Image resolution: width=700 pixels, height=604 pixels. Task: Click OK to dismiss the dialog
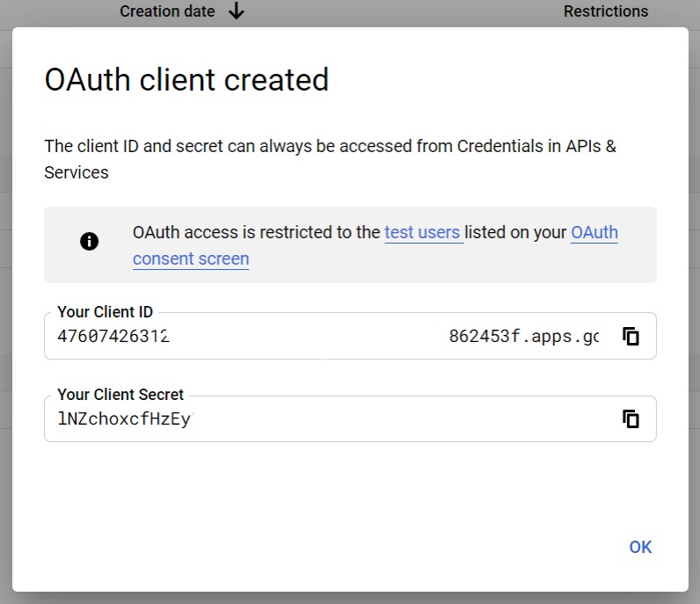640,548
